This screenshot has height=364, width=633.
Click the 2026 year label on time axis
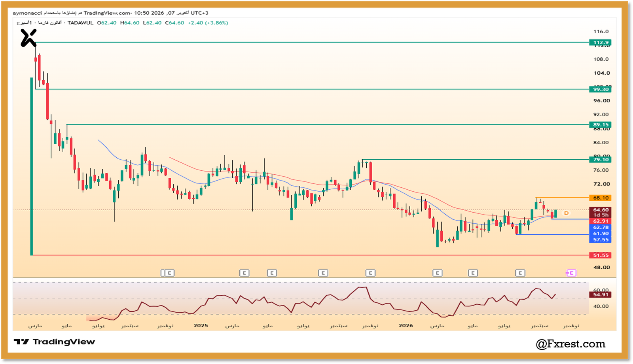pos(406,326)
